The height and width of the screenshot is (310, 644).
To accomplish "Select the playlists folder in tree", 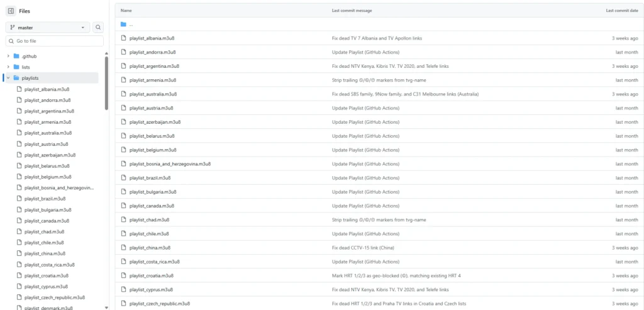I will point(30,78).
